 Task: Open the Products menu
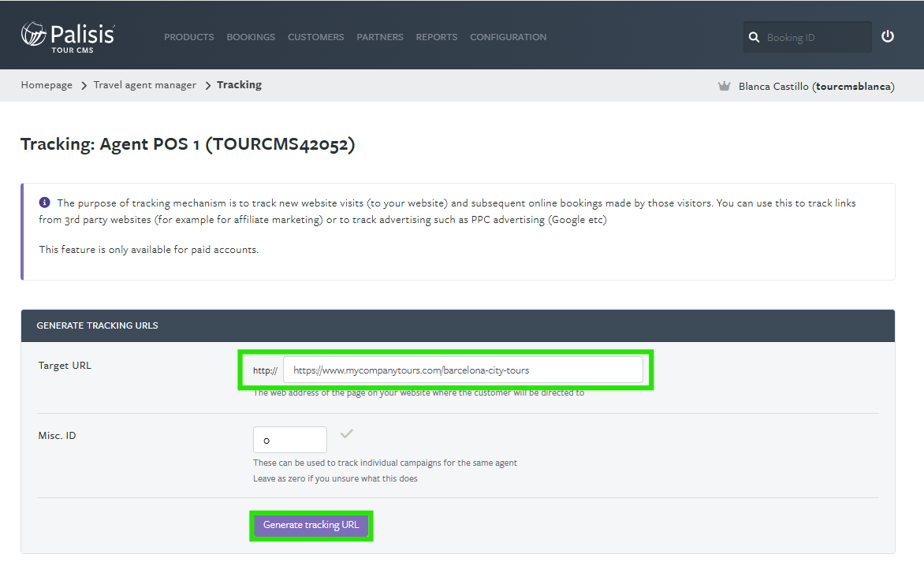tap(189, 37)
